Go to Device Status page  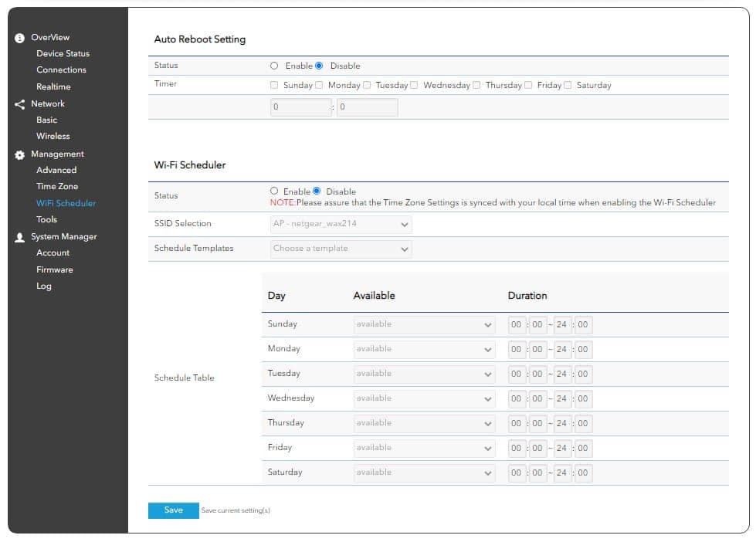pyautogui.click(x=63, y=53)
